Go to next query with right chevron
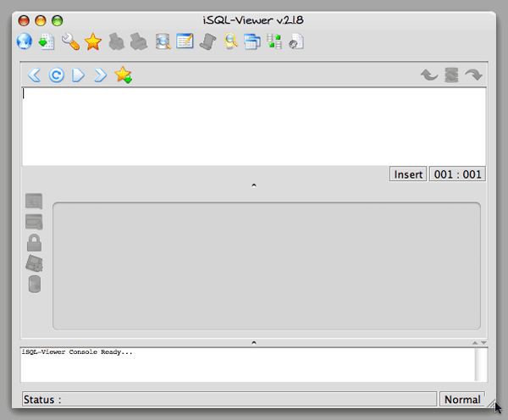The image size is (508, 420). 101,75
